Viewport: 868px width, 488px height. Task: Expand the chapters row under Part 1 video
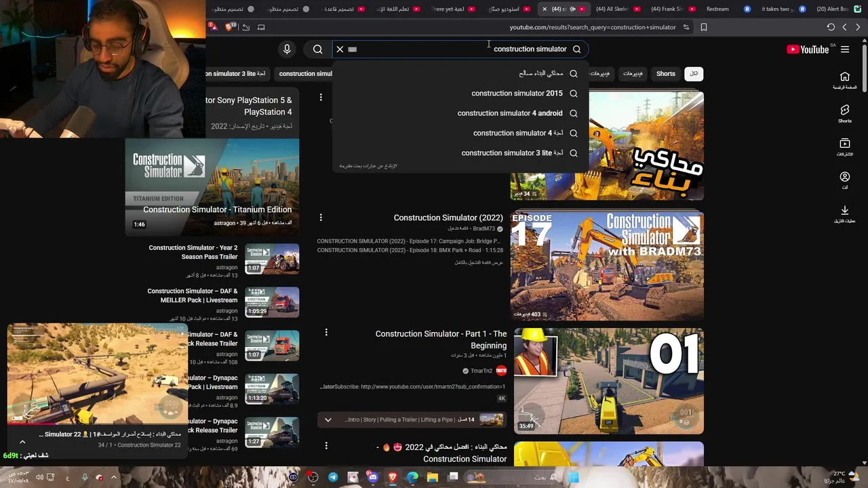(x=328, y=420)
